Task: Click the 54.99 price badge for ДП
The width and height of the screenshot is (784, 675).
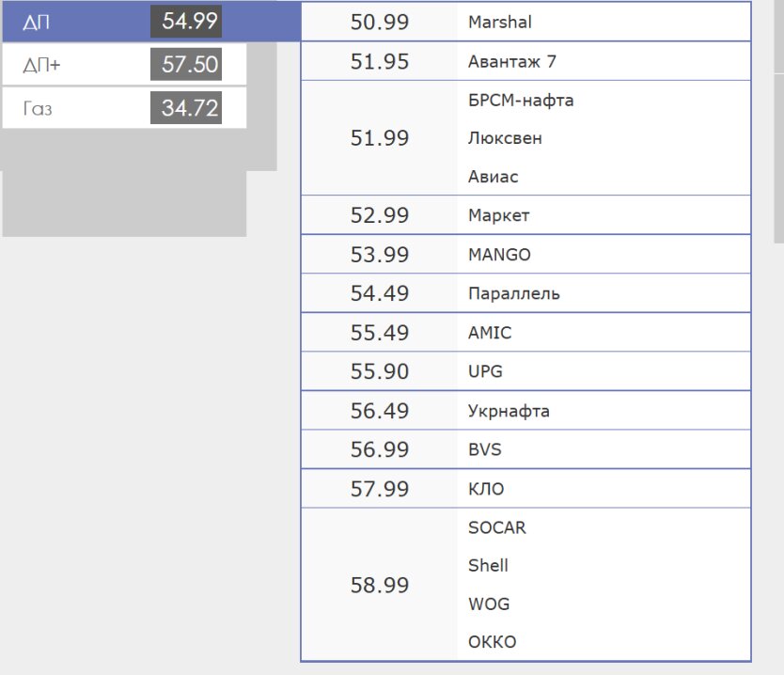Action: 186,21
